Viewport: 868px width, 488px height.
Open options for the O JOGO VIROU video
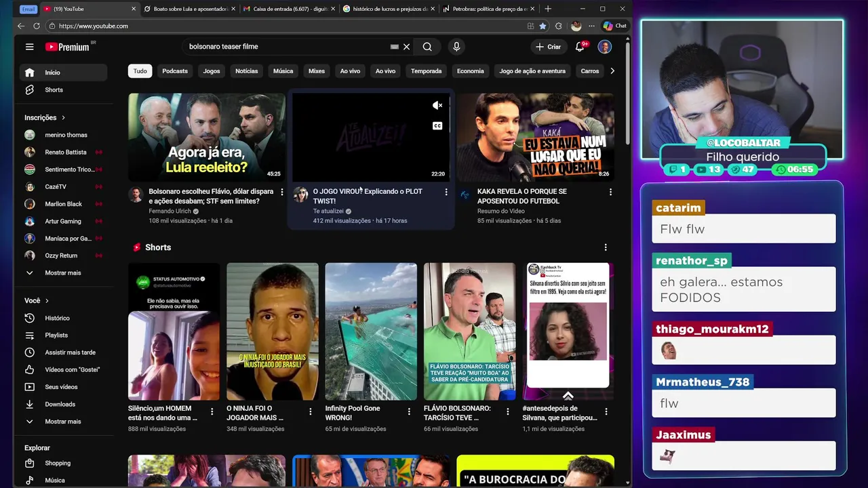click(446, 192)
